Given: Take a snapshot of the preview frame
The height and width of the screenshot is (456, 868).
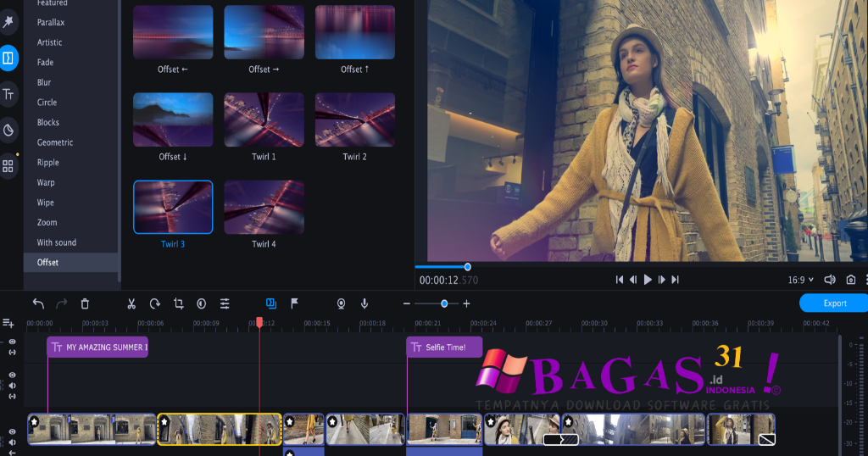Looking at the screenshot, I should click(851, 280).
